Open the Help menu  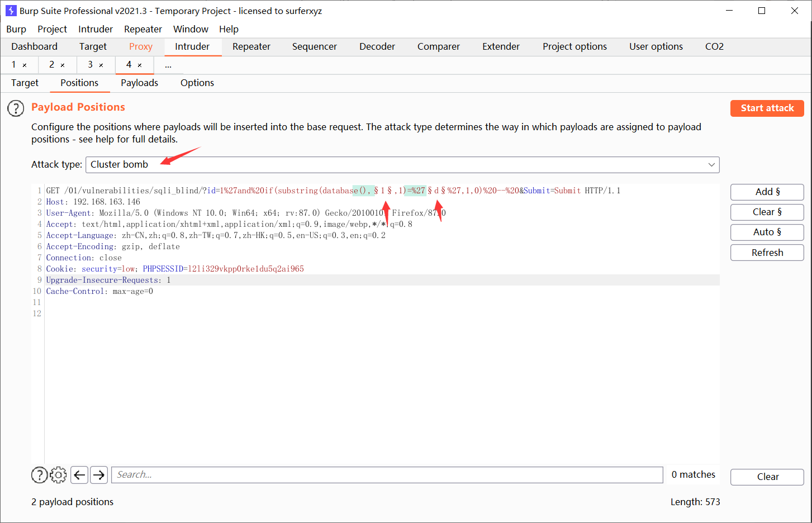229,29
